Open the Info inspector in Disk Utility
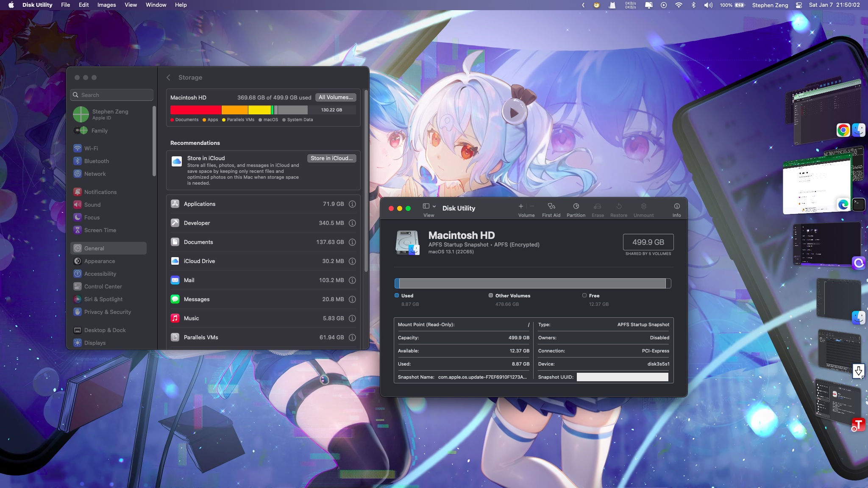Image resolution: width=868 pixels, height=488 pixels. coord(676,209)
